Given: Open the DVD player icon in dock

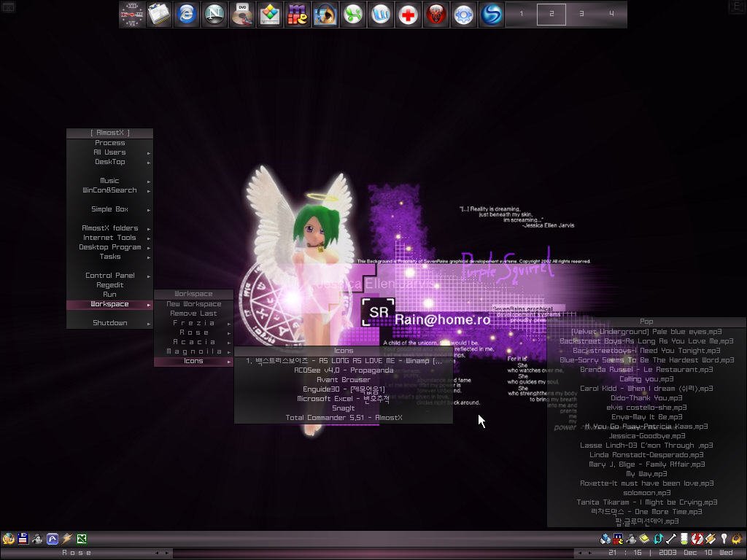Looking at the screenshot, I should click(242, 15).
